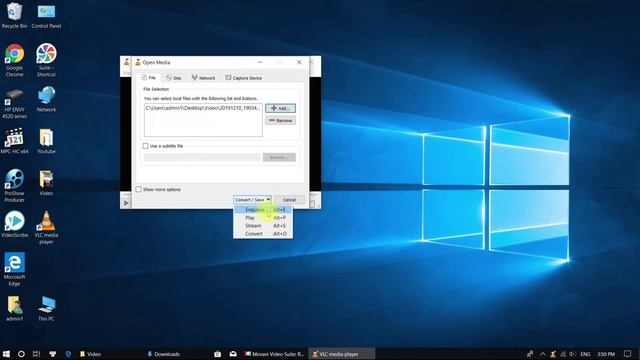Open the Control Panel desktop icon
Image resolution: width=640 pixels, height=360 pixels.
46,15
